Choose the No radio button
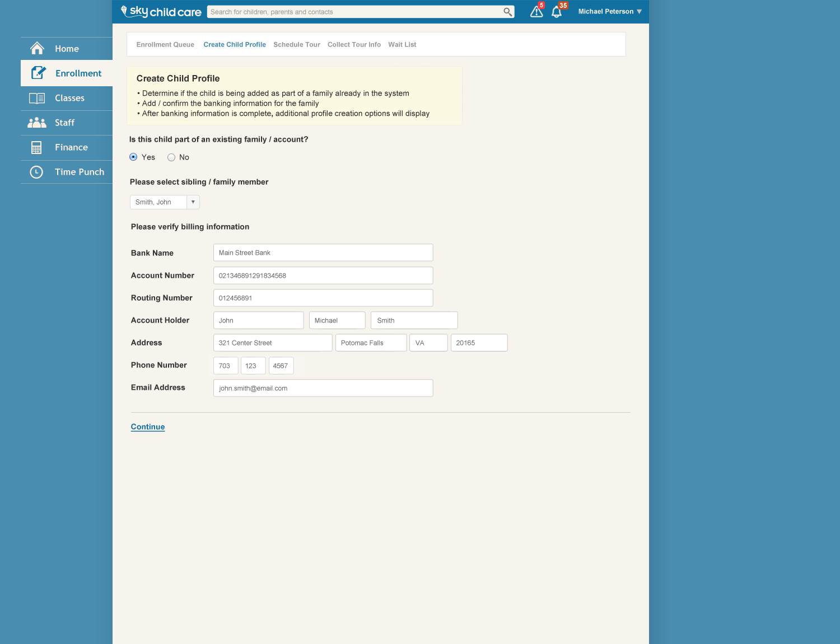 pyautogui.click(x=171, y=157)
